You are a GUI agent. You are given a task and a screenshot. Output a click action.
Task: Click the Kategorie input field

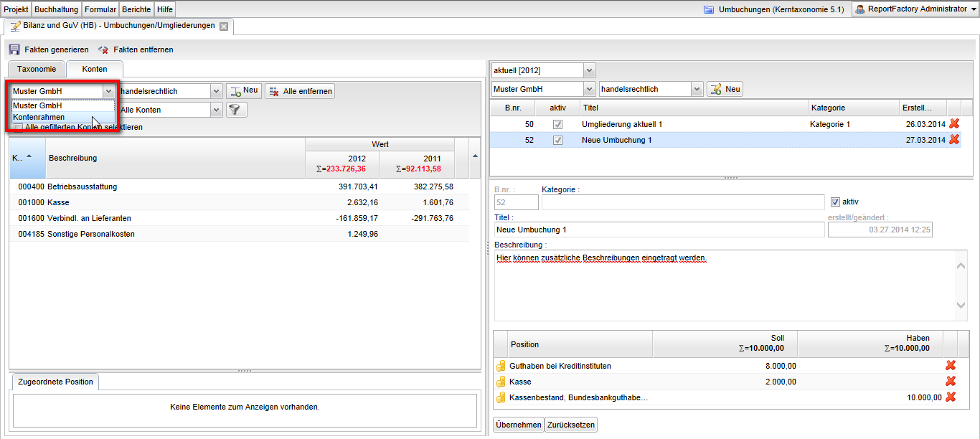click(x=683, y=202)
